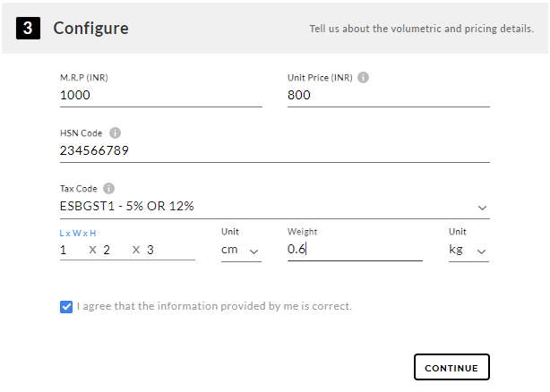
Task: Click info icon beside Tax Code
Action: pyautogui.click(x=108, y=189)
